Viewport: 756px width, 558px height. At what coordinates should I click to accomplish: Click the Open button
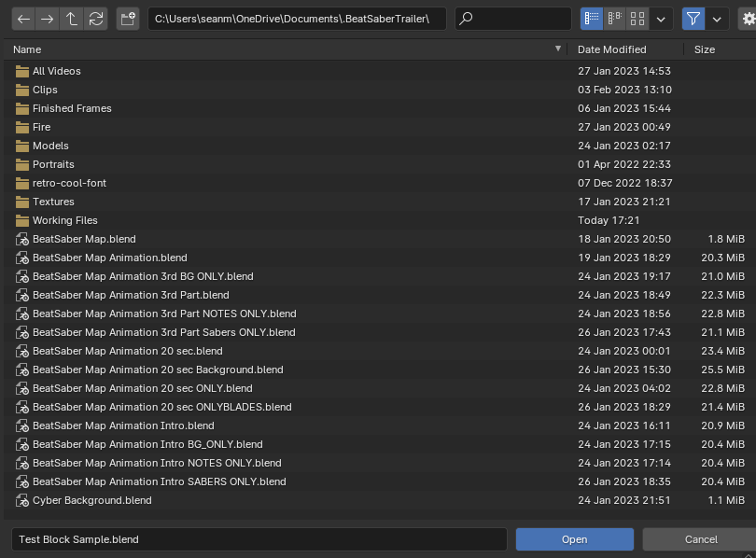[x=575, y=539]
